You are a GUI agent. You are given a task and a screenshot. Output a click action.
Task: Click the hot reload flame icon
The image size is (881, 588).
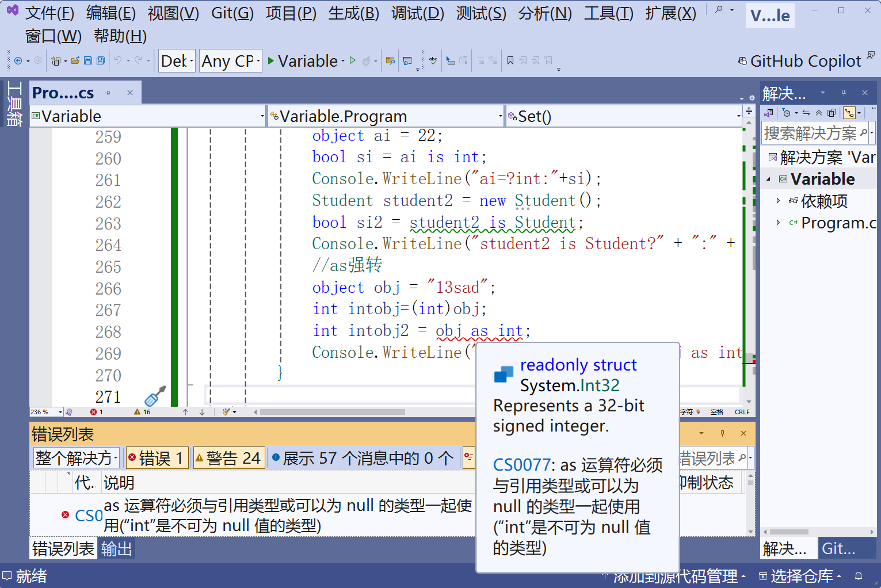click(367, 60)
